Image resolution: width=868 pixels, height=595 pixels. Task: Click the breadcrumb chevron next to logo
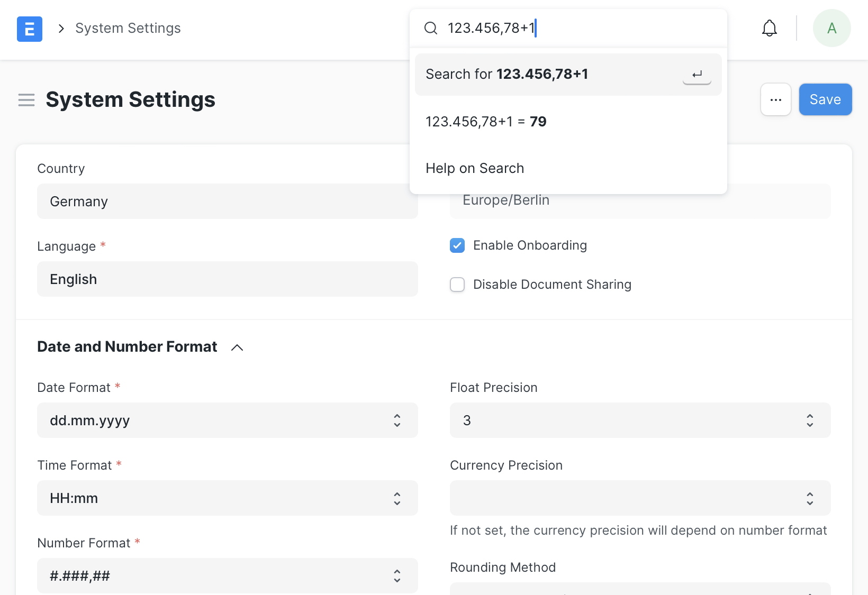[61, 28]
